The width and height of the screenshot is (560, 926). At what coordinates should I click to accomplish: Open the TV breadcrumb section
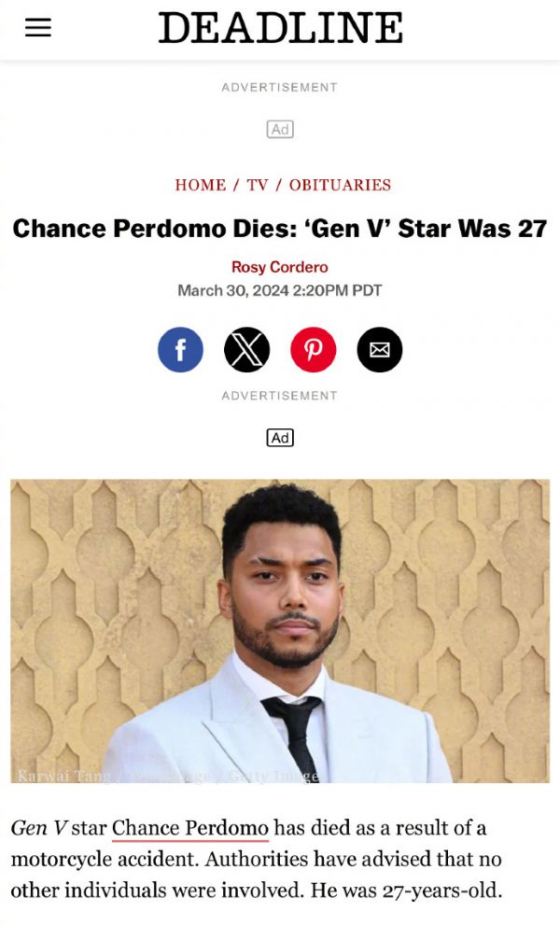pos(258,185)
